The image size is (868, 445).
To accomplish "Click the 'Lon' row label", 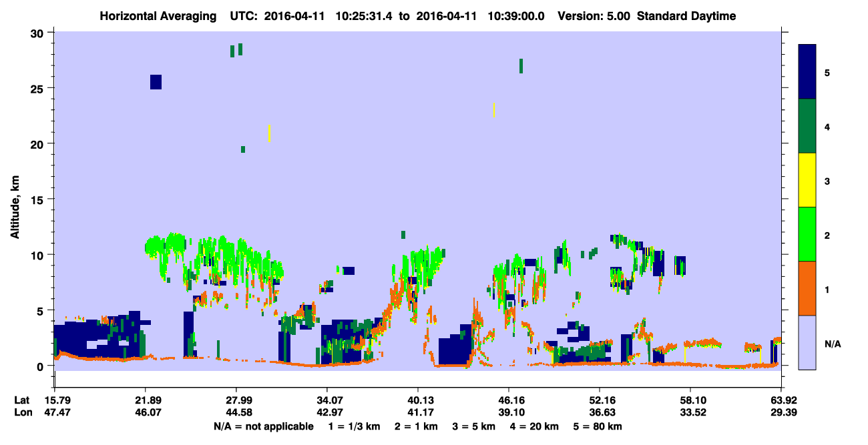I will coord(23,412).
